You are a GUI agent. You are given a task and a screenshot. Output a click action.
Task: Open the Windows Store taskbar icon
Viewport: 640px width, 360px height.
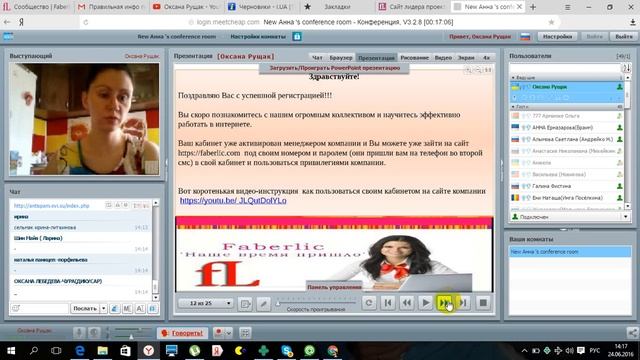click(x=125, y=351)
